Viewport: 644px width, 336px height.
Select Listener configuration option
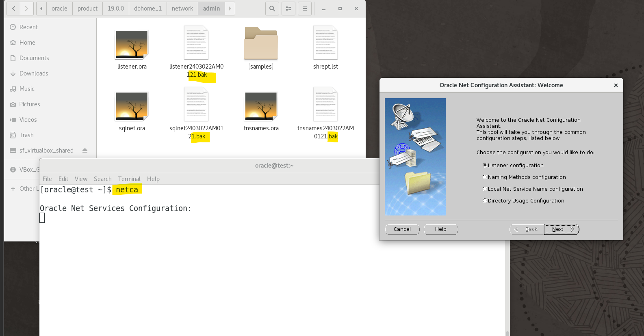pos(513,165)
